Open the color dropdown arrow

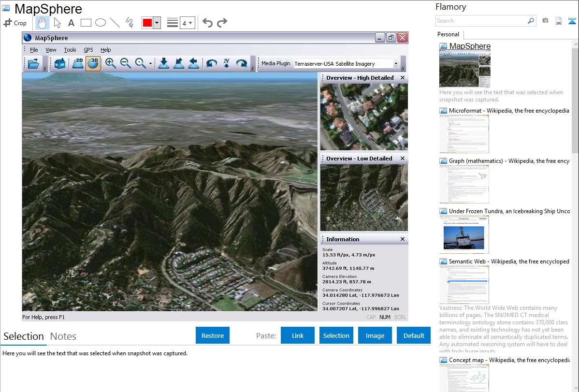tap(157, 23)
